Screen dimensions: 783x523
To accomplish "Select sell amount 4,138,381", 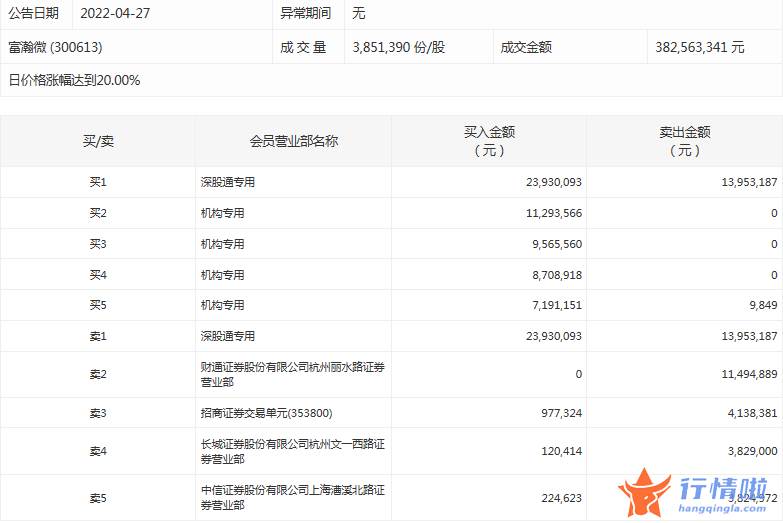I will click(x=752, y=413).
